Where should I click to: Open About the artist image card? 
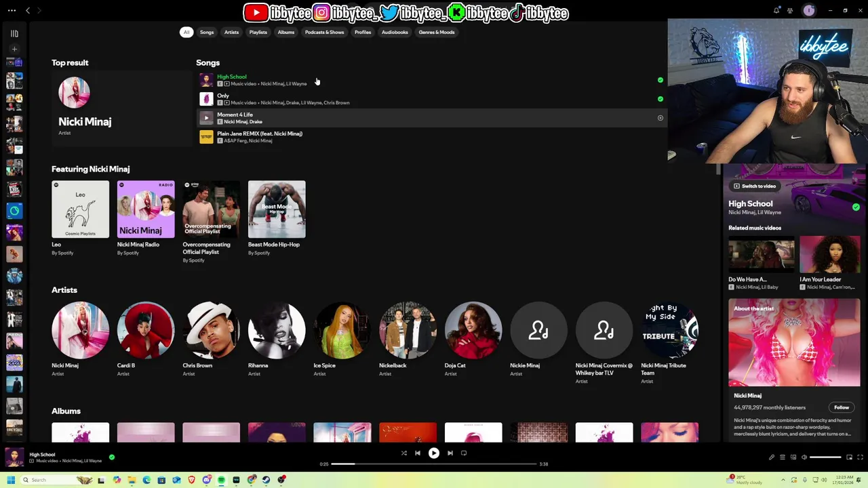click(x=794, y=343)
